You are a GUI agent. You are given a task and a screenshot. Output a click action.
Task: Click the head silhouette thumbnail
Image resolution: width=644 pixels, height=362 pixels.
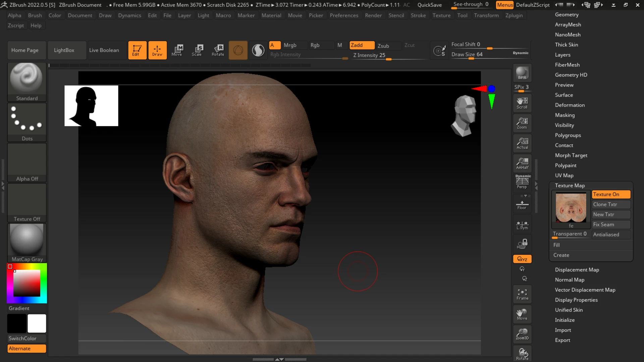[x=91, y=106]
